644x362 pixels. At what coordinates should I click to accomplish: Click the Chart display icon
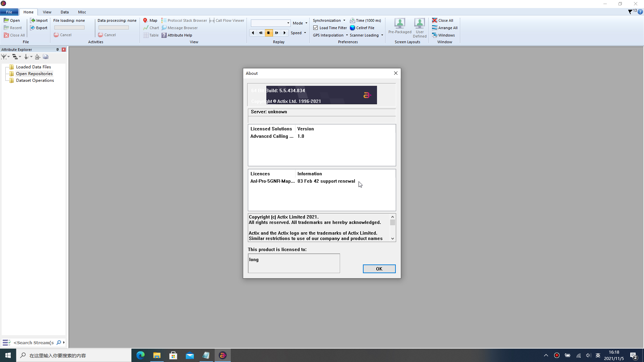tap(146, 27)
